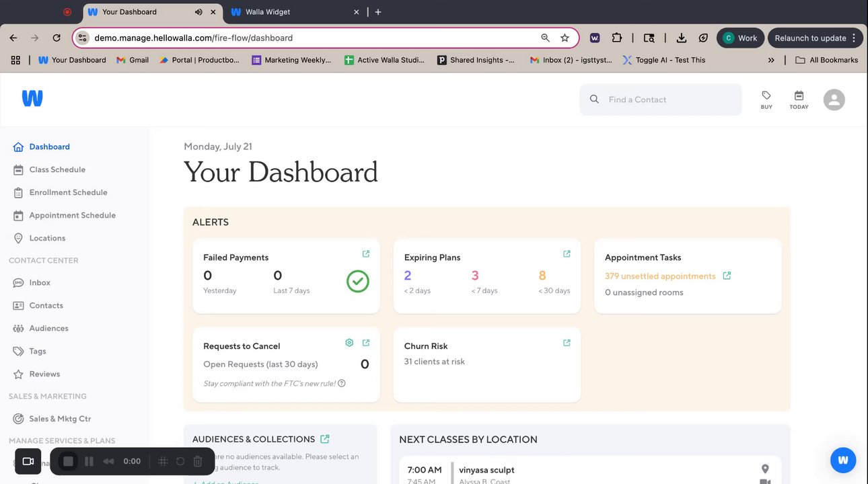Open the Failed Payments external link icon
This screenshot has width=868, height=484.
pyautogui.click(x=366, y=254)
